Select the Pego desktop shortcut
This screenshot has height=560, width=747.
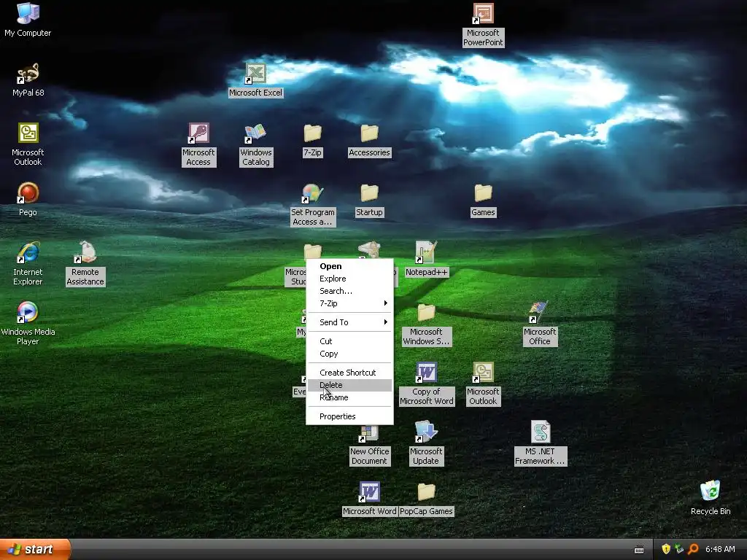point(28,200)
